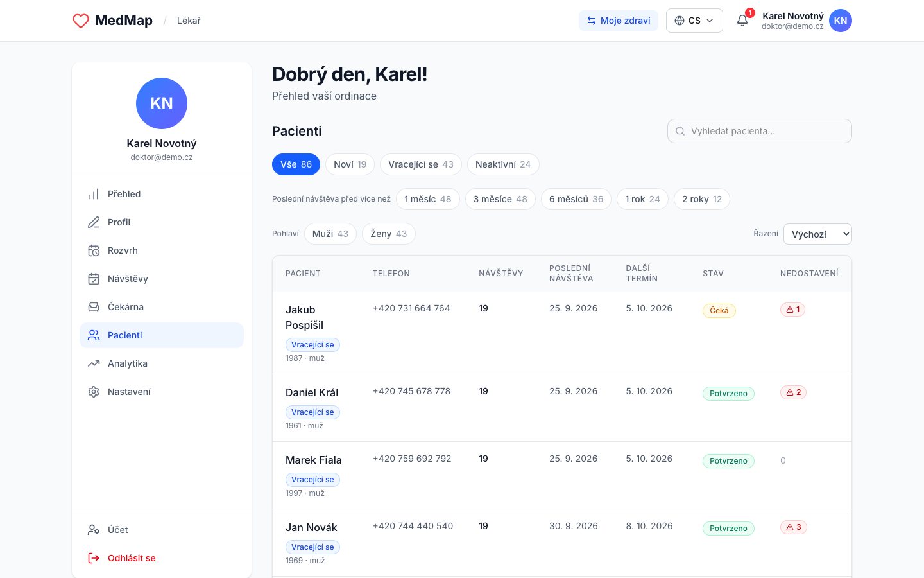Toggle the 2 roky 12 filter
Screen dimensions: 924x578
(x=702, y=199)
